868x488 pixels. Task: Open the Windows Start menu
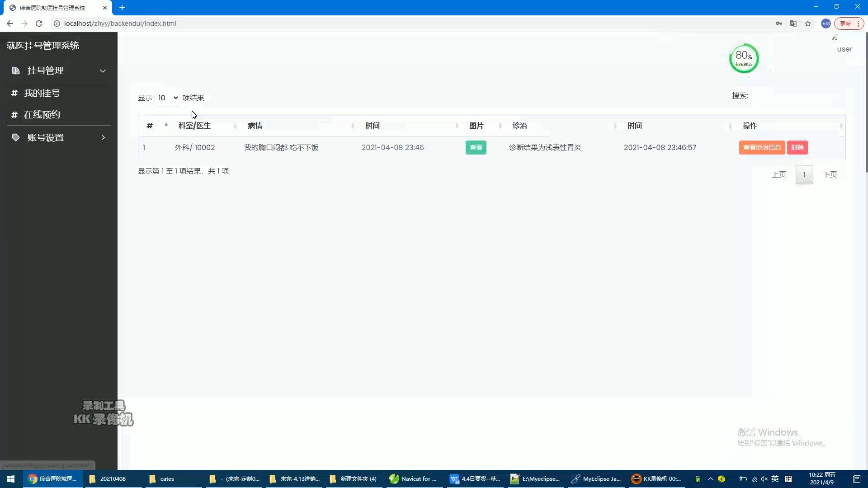(x=11, y=479)
